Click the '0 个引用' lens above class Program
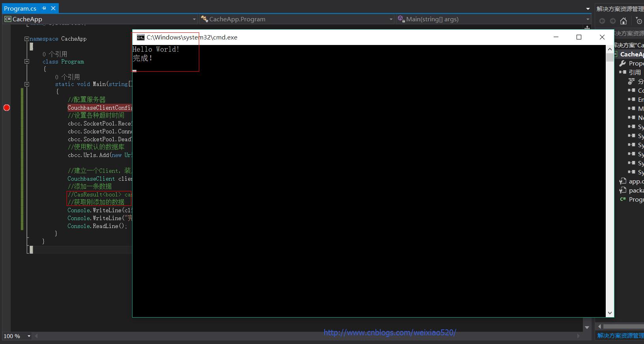 tap(55, 54)
